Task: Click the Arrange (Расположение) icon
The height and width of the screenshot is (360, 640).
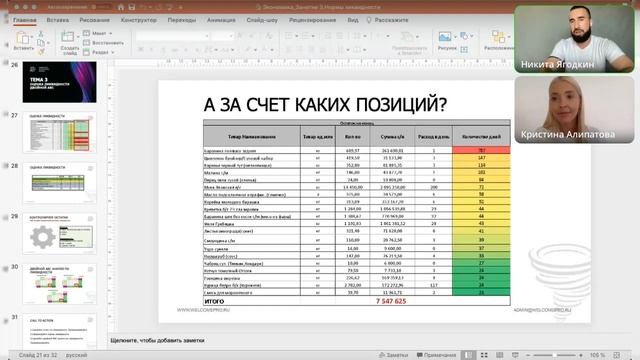Action: point(498,37)
